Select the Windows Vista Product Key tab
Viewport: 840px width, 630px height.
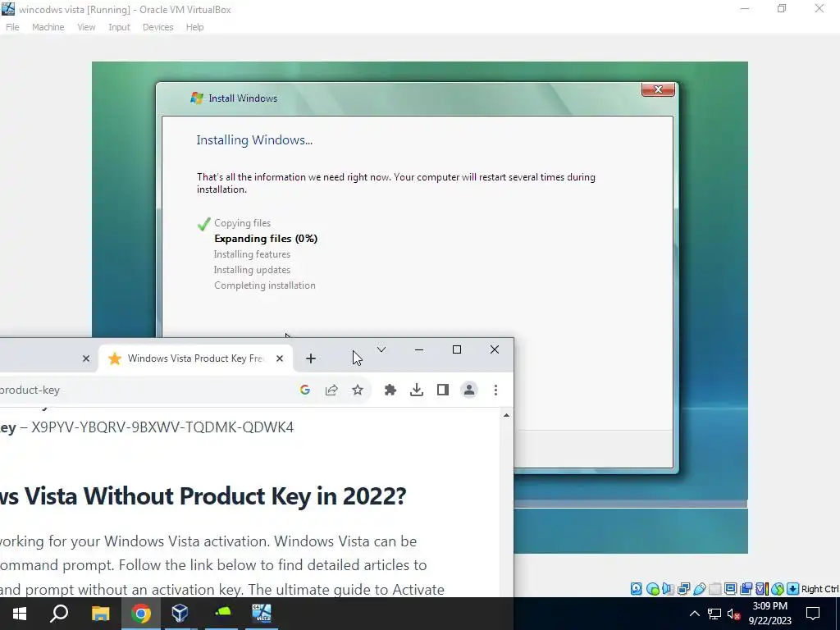[x=195, y=358]
